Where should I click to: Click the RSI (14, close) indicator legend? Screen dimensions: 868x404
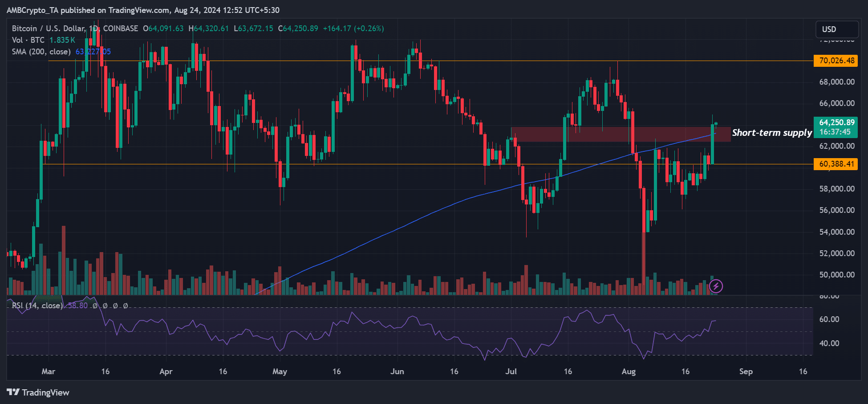click(x=37, y=306)
